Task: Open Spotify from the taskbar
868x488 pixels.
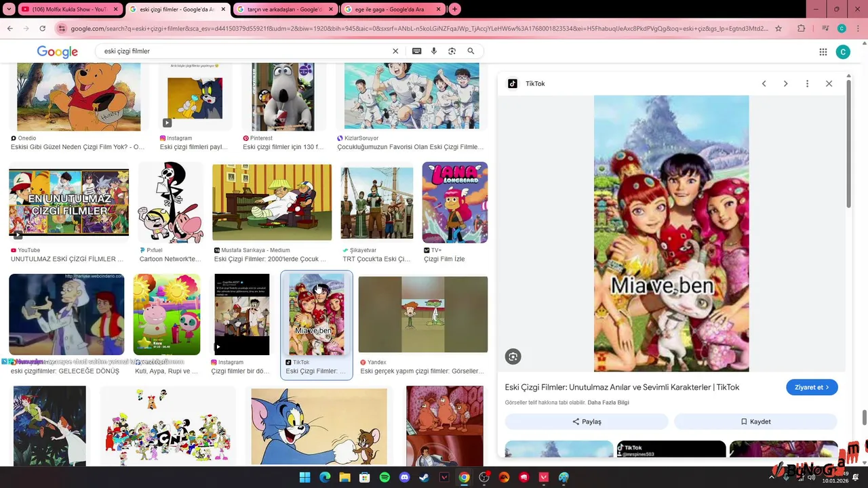Action: 384,477
